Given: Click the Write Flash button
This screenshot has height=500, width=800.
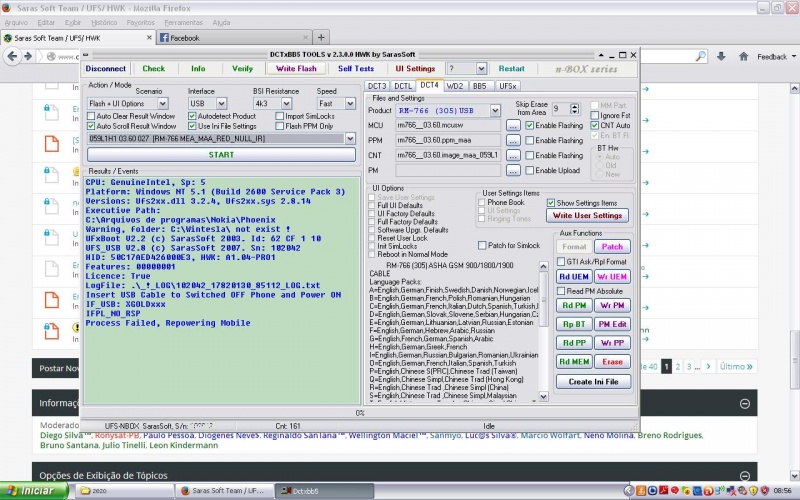Looking at the screenshot, I should (x=296, y=69).
